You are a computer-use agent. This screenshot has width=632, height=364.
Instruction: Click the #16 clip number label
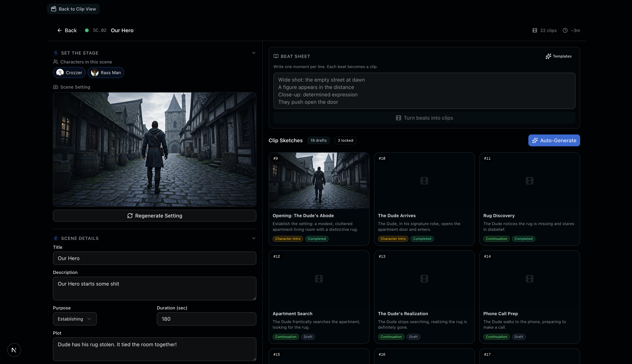click(382, 355)
